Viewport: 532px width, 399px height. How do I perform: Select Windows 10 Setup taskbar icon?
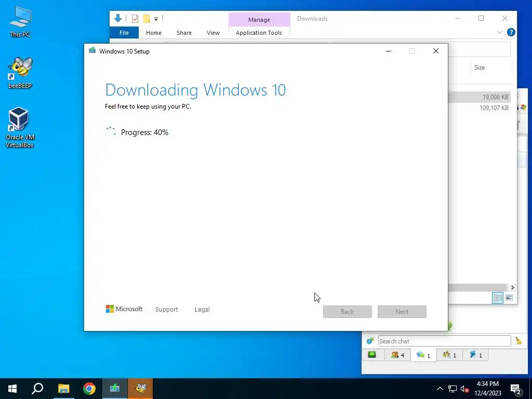point(115,389)
